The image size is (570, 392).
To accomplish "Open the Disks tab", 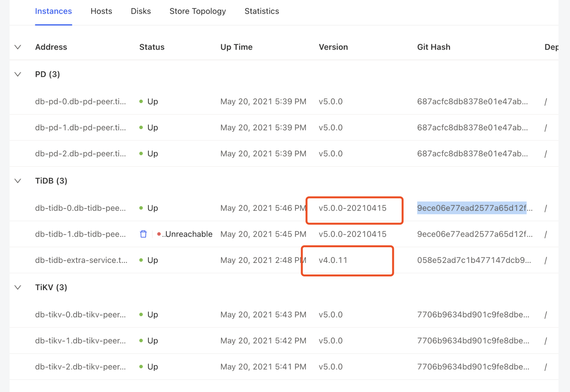I will pos(141,11).
